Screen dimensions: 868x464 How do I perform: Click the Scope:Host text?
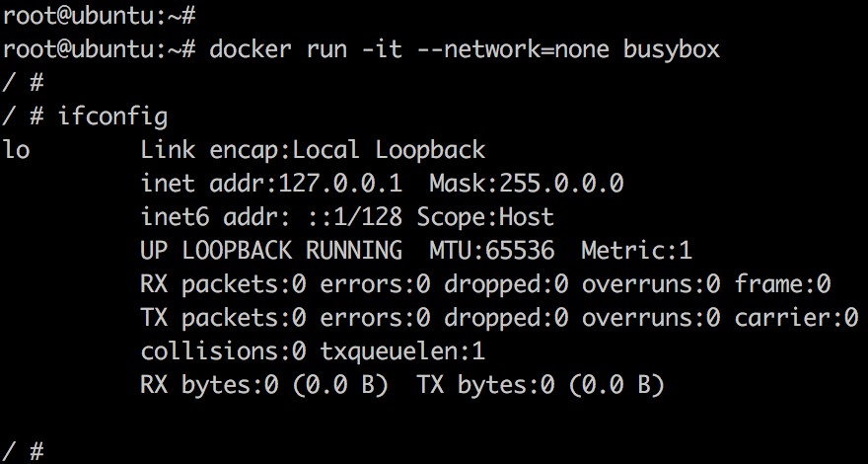[x=485, y=218]
